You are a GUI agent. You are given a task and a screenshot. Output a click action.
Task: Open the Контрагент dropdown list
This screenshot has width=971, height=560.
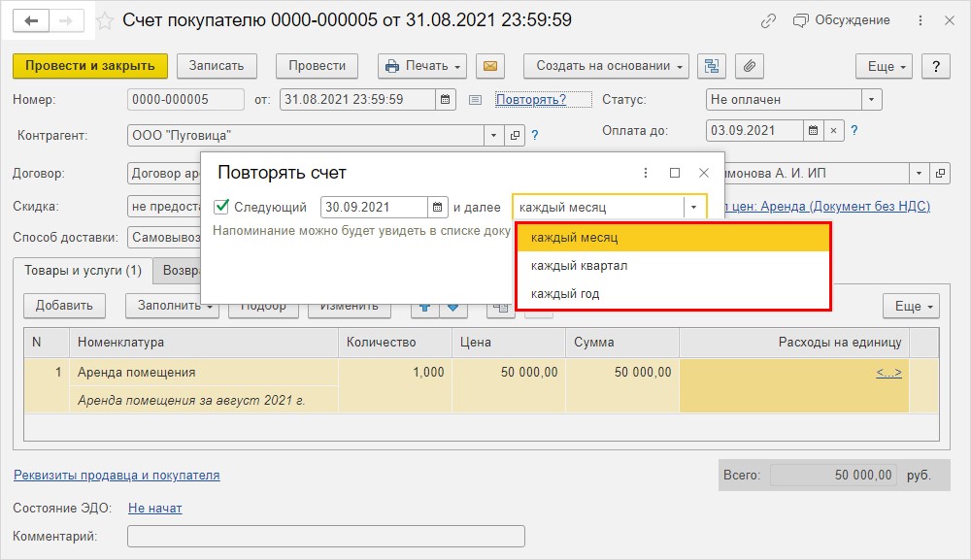point(494,136)
